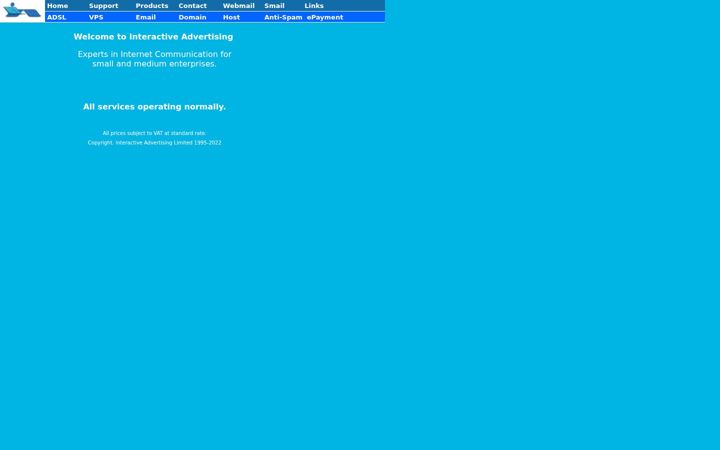Click the Host product link
This screenshot has width=720, height=450.
(231, 17)
